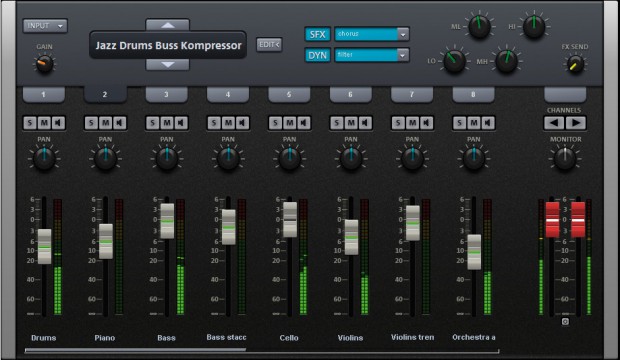Screen dimensions: 620x360
Task: Click the Drums volume fader
Action: click(44, 246)
